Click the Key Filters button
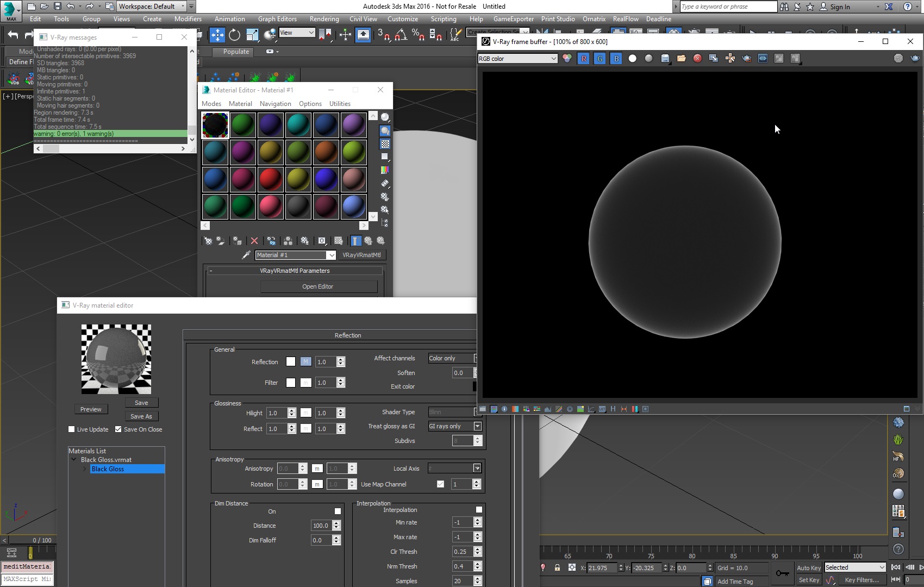Image resolution: width=924 pixels, height=587 pixels. coord(861,580)
